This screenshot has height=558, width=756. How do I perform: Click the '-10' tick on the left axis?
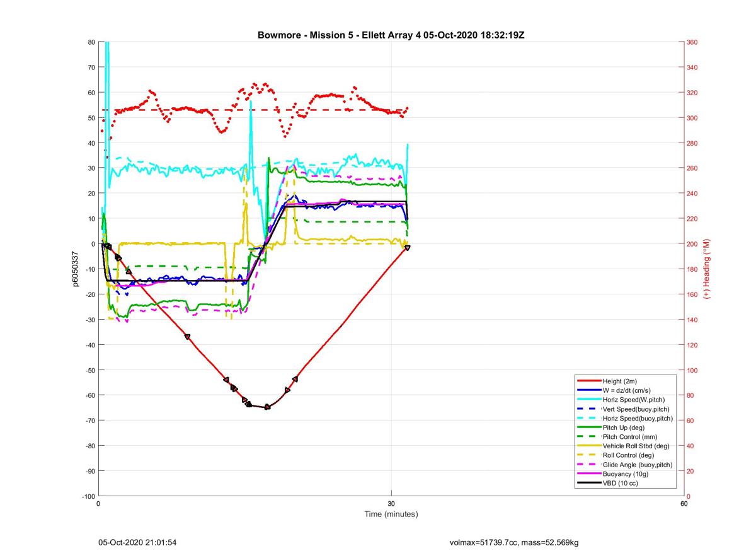[x=90, y=269]
